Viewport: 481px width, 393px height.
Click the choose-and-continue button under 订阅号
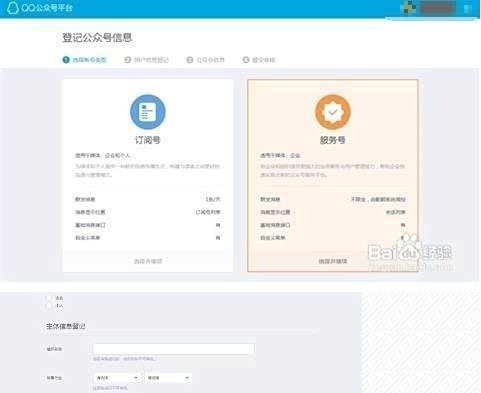[148, 261]
